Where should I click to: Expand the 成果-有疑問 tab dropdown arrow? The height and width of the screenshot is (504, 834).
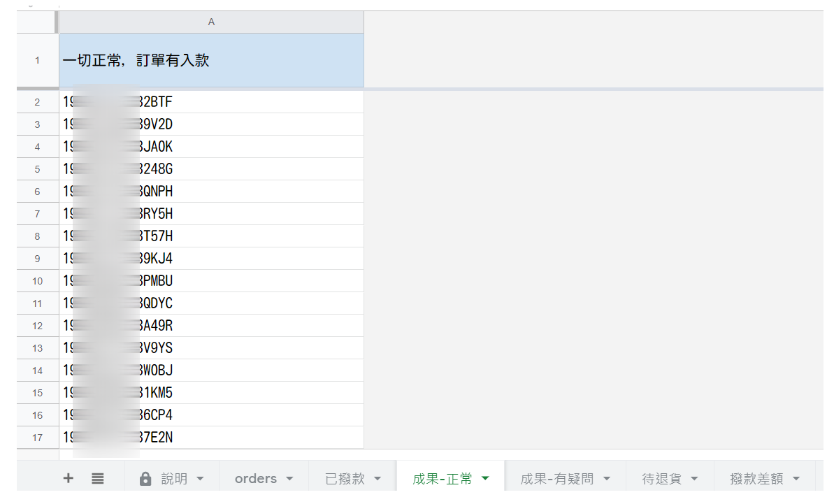point(606,479)
